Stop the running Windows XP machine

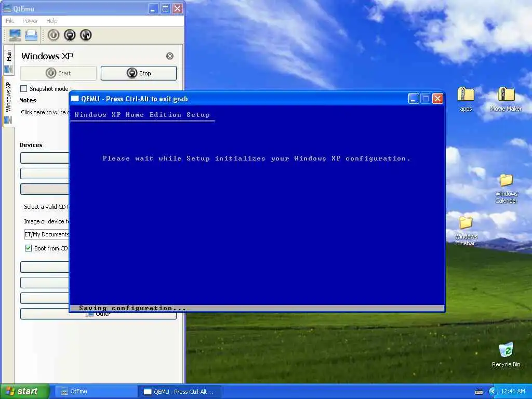click(139, 73)
